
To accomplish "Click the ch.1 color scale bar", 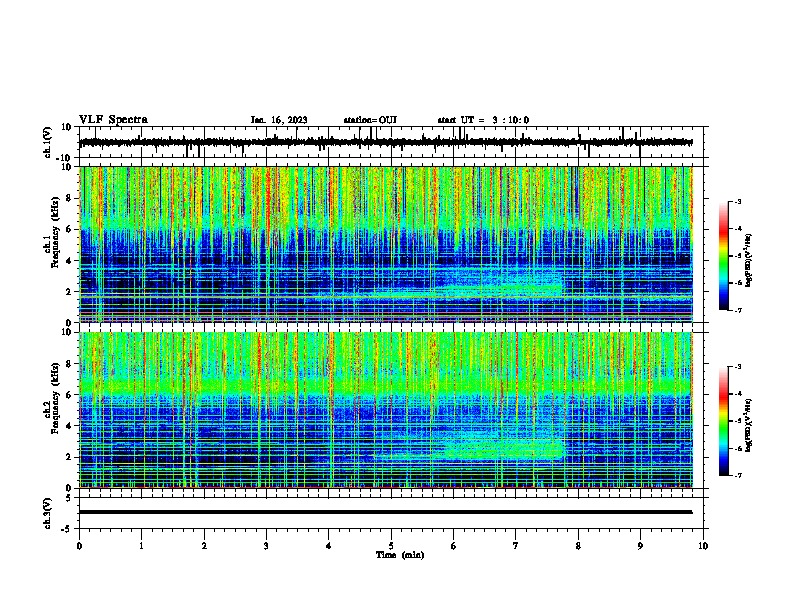I will click(723, 256).
